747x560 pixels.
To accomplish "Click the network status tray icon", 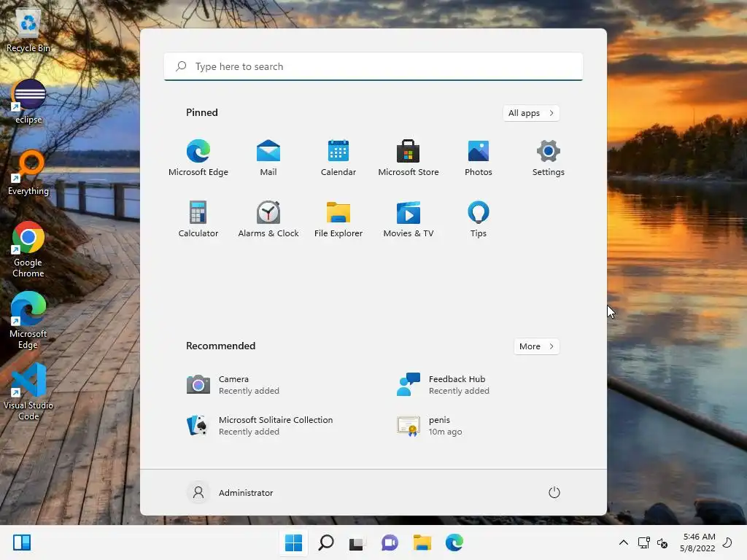I will pos(643,542).
